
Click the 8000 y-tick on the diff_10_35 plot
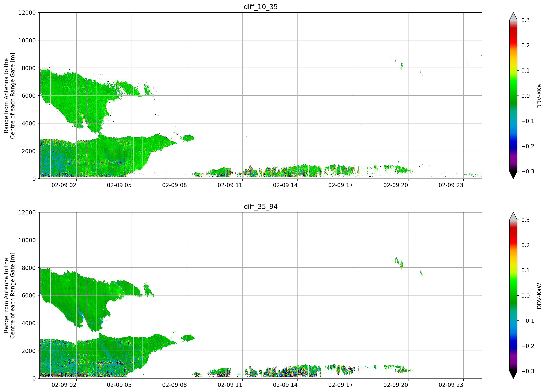29,68
